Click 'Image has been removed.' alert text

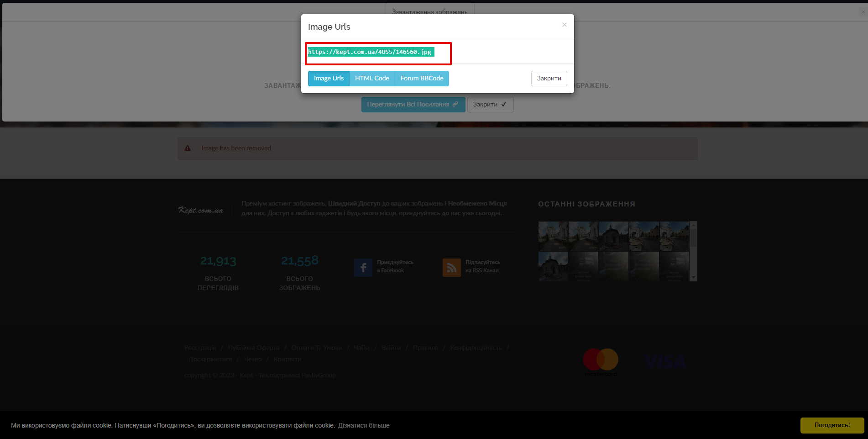[x=237, y=148]
